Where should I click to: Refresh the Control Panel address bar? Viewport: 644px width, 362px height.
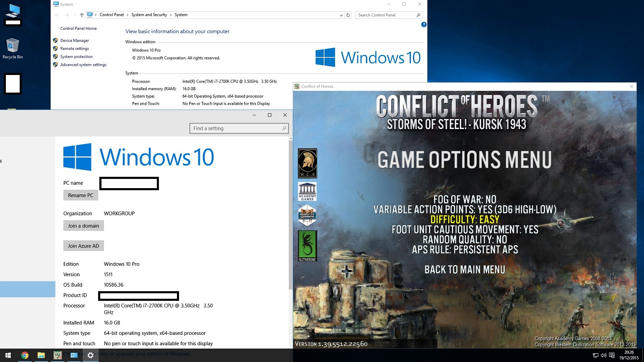[348, 15]
